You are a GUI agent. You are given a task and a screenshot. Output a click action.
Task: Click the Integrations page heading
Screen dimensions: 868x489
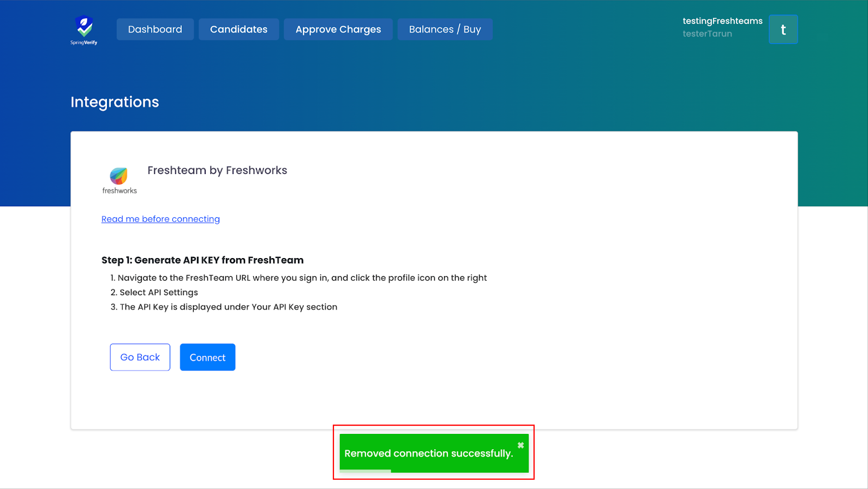[x=115, y=102]
